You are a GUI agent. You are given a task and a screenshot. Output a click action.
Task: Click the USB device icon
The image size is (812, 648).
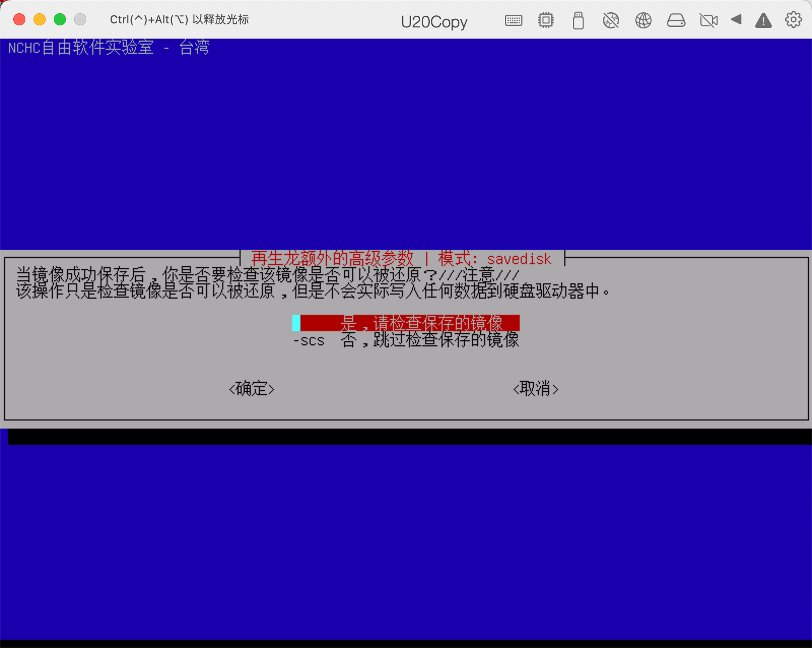coord(578,20)
